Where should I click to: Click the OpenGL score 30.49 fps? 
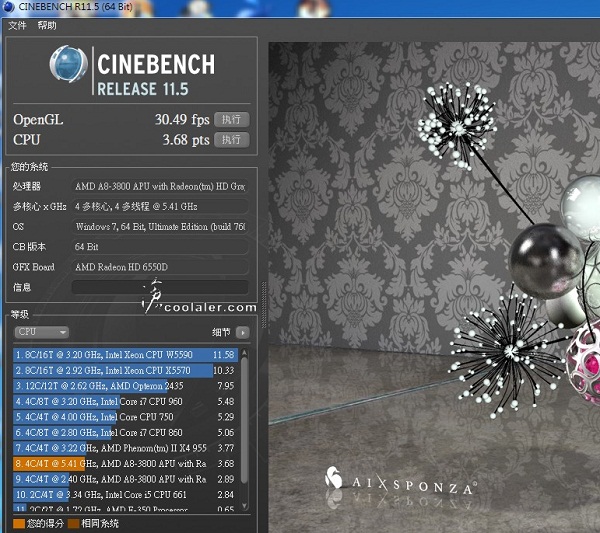[x=182, y=119]
